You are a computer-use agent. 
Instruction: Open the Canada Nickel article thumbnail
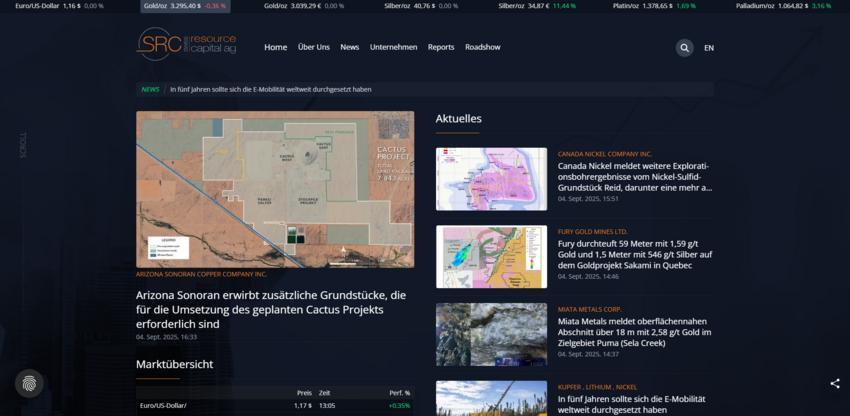[x=491, y=179]
